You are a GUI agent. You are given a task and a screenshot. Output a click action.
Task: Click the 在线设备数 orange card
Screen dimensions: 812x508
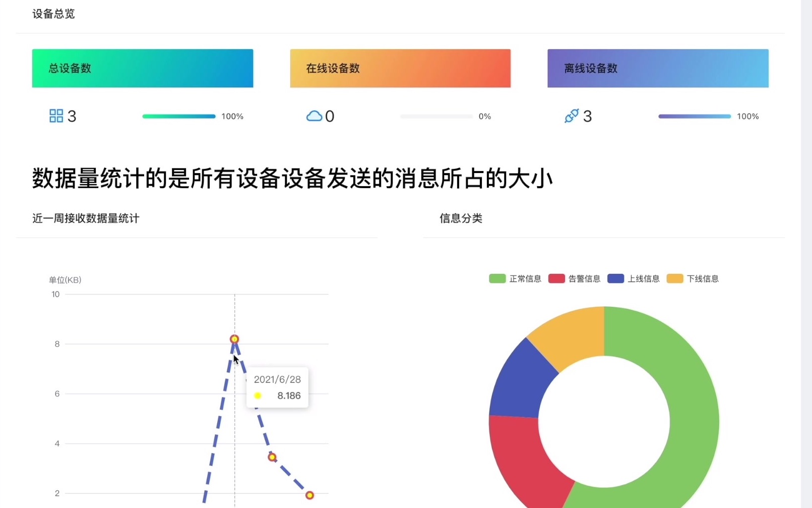point(400,68)
